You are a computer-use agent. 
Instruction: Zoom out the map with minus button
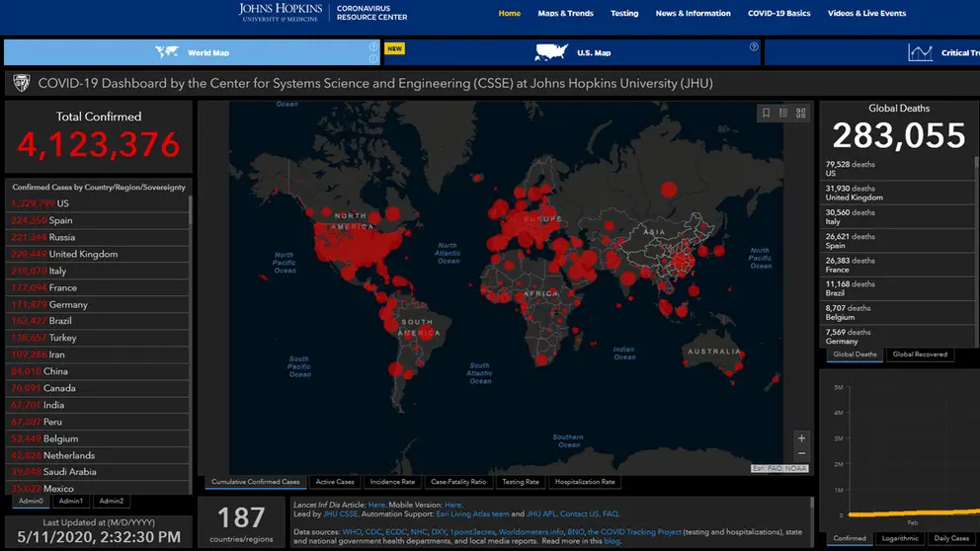point(801,453)
